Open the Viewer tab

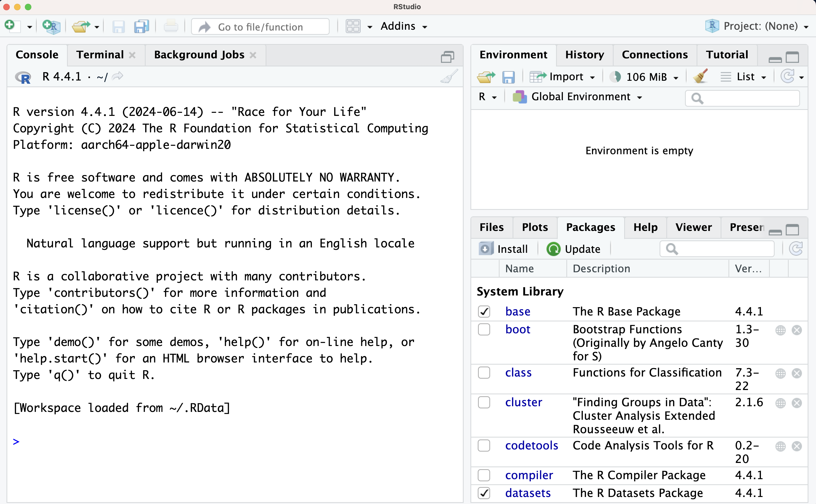pyautogui.click(x=694, y=227)
